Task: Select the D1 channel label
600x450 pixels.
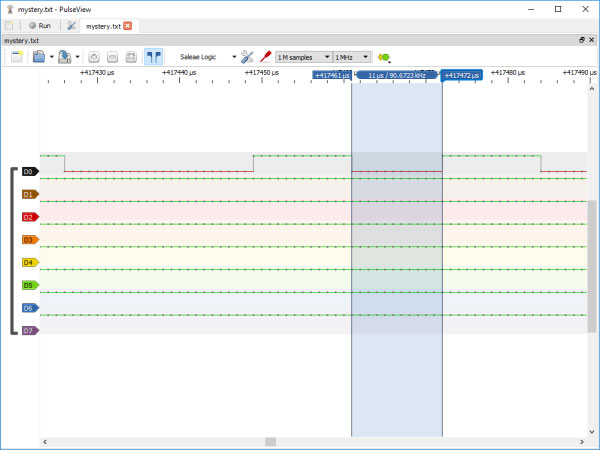Action: coord(30,194)
